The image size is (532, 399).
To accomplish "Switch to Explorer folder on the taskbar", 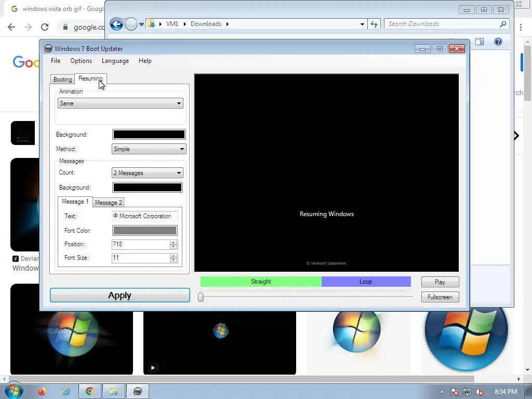I will tap(114, 392).
